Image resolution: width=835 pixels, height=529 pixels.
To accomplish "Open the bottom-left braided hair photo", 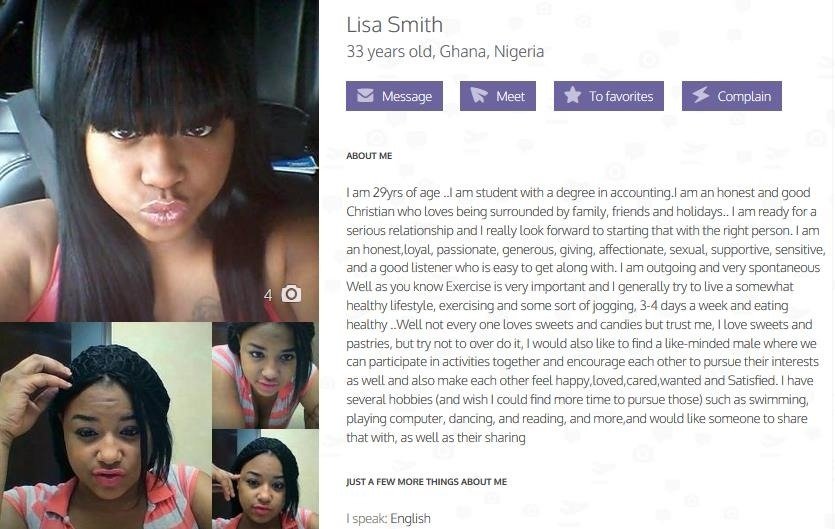I will click(x=105, y=426).
